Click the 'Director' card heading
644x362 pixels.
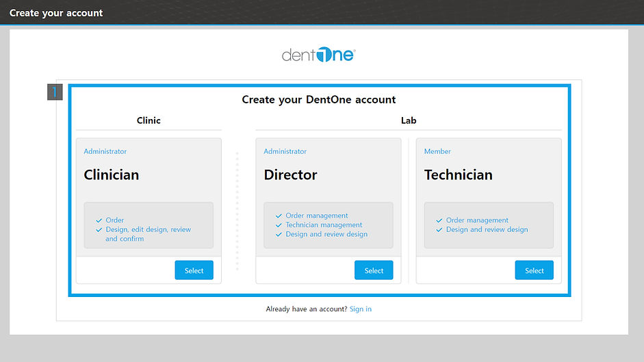(x=290, y=174)
